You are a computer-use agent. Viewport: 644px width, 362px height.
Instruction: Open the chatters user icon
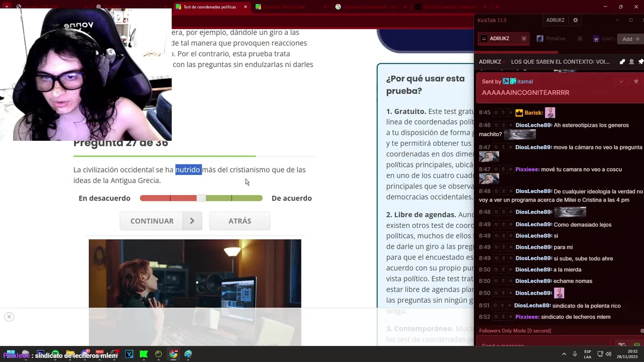631,62
